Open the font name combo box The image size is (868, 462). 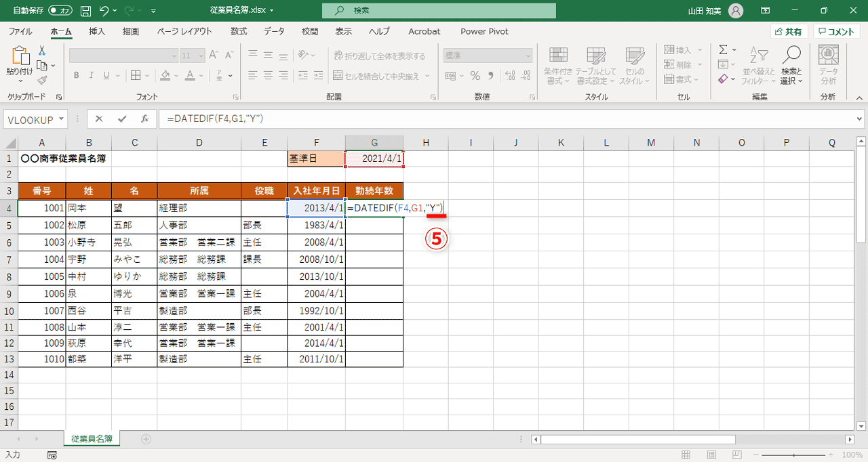(123, 56)
